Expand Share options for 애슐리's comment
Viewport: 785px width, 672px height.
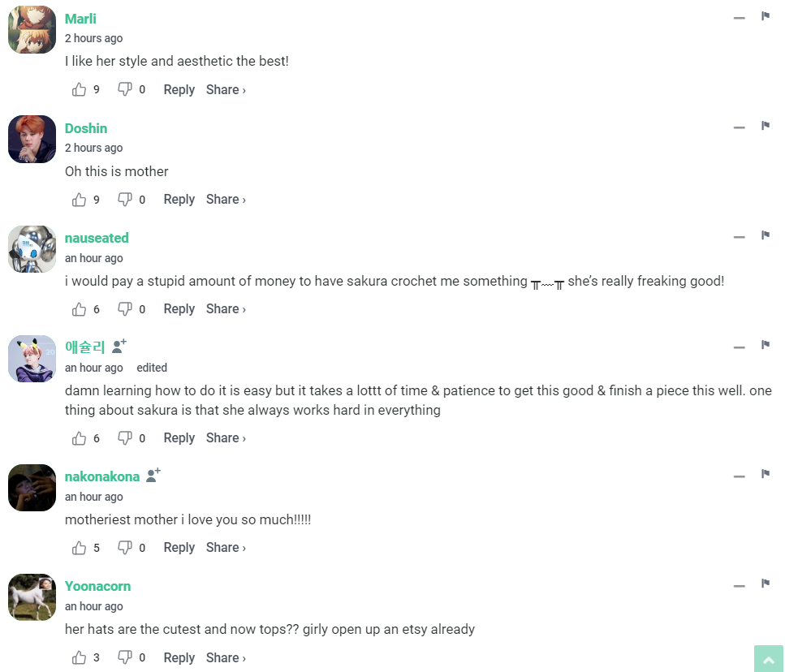tap(225, 437)
